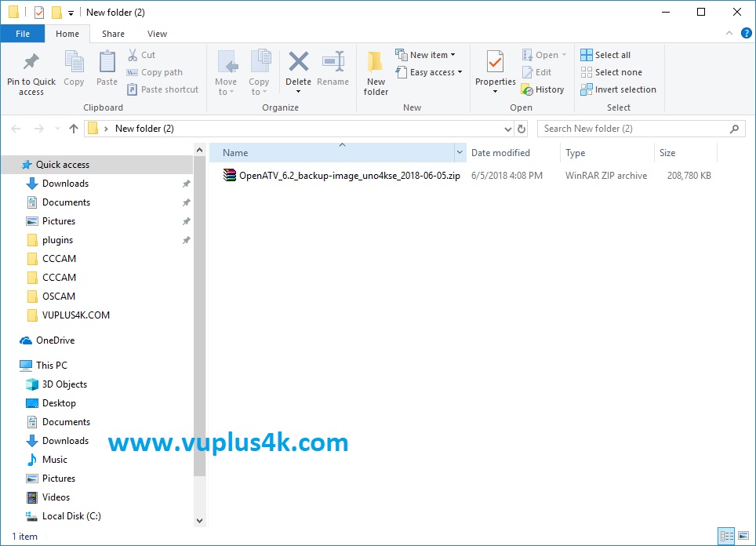Screen dimensions: 756x546
Task: Open the Move to menu
Action: point(226,72)
